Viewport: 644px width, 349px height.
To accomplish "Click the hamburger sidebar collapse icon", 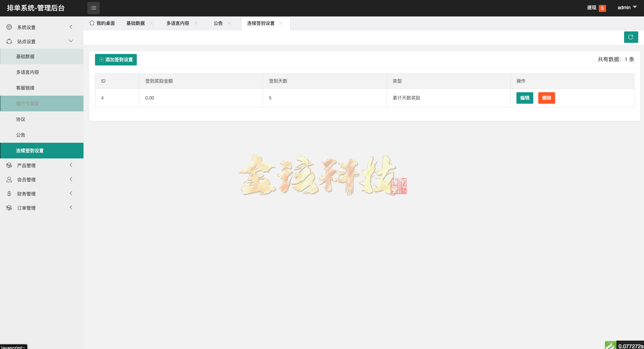I will point(93,8).
